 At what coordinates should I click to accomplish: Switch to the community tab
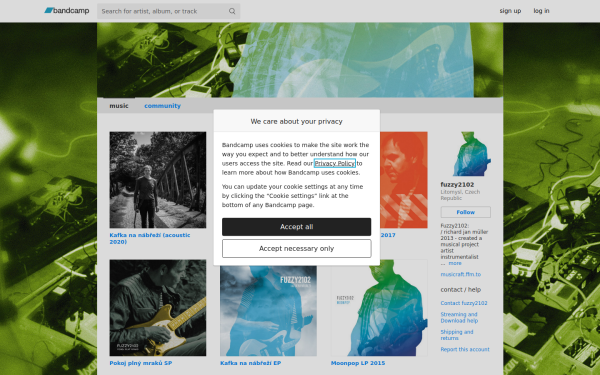(x=162, y=106)
